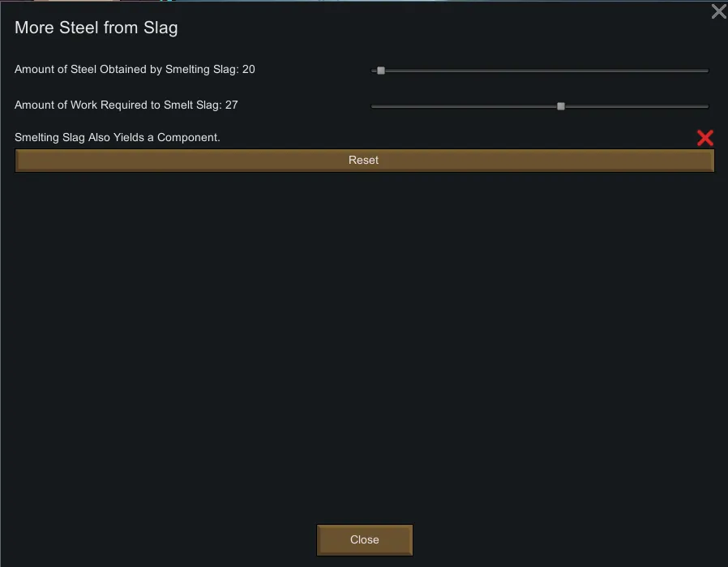Click the work slider track left of its handle
The width and height of the screenshot is (728, 567).
point(466,106)
